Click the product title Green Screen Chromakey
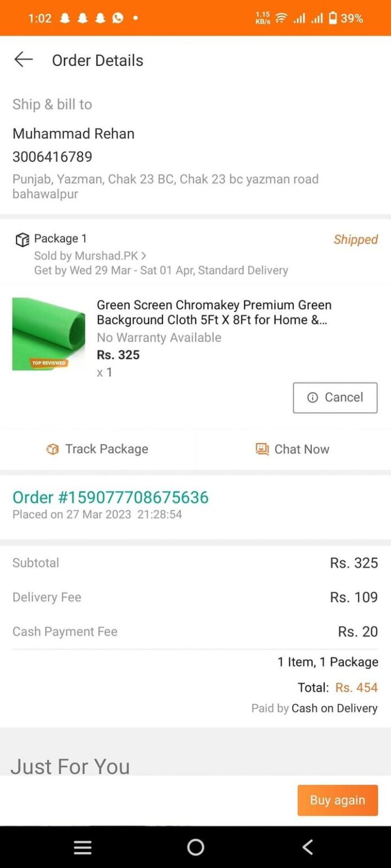Screen dimensions: 391x868 click(x=214, y=313)
